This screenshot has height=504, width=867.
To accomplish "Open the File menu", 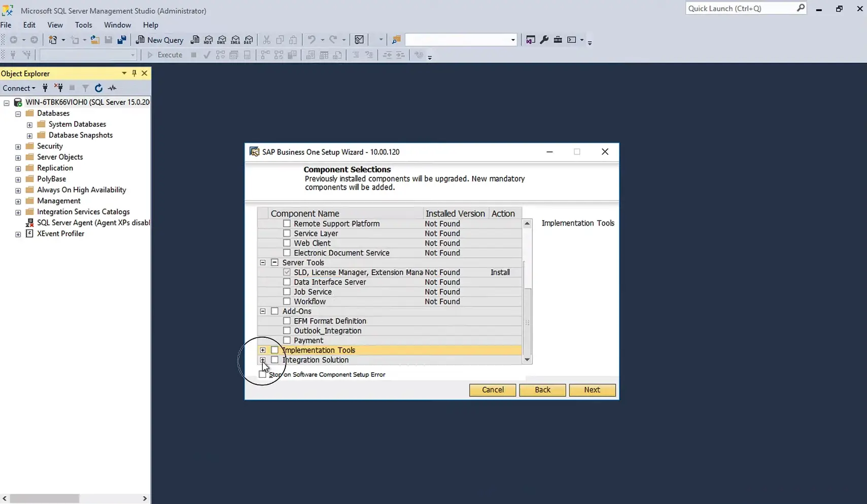I will [6, 25].
